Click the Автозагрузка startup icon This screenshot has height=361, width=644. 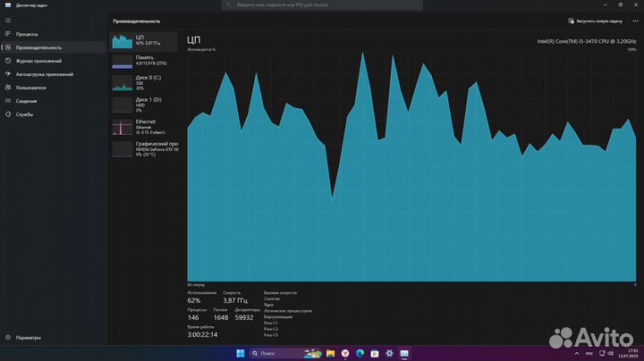(8, 74)
